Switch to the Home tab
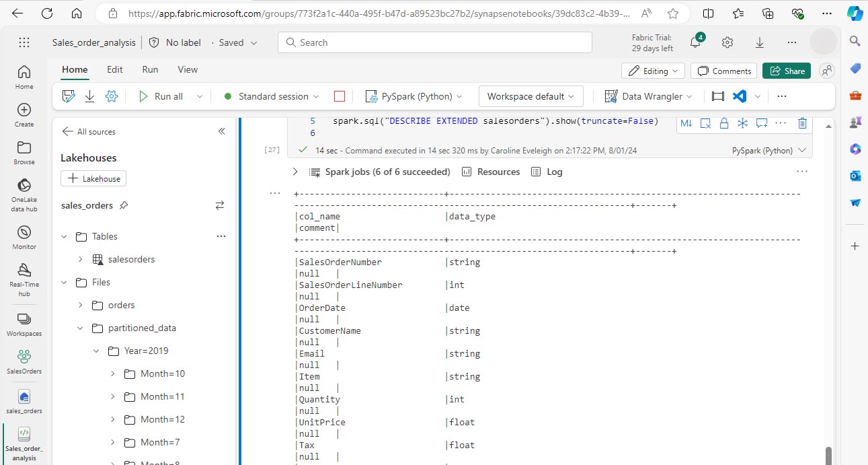 pyautogui.click(x=75, y=69)
